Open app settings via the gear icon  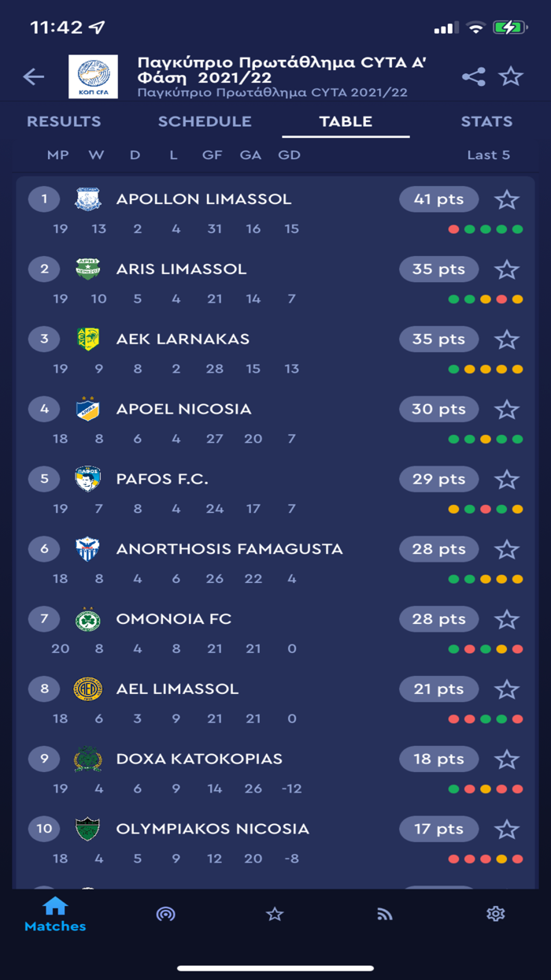point(495,914)
